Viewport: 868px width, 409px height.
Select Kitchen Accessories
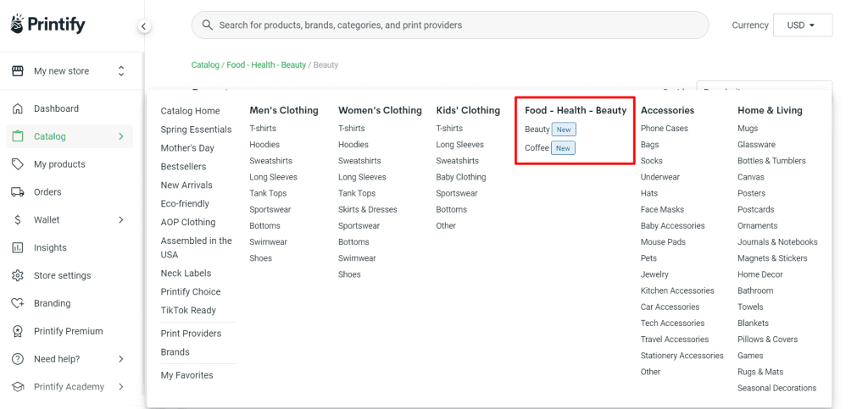pos(677,290)
